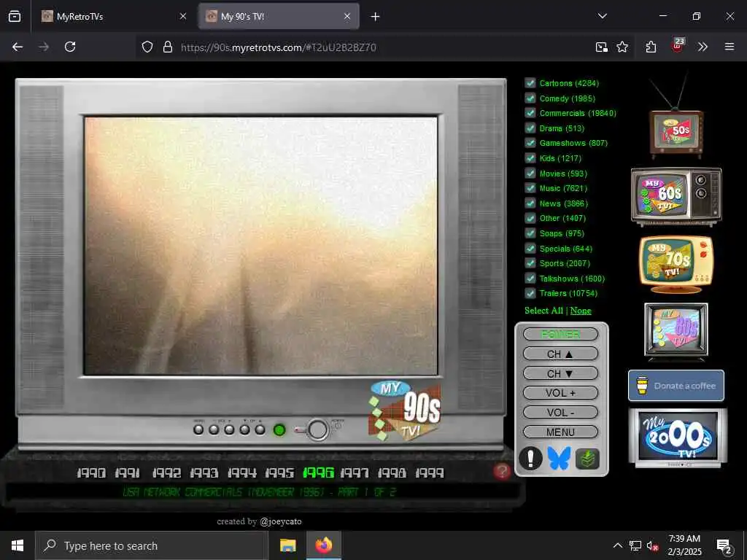Open the remote MENU button
Image resolution: width=747 pixels, height=560 pixels.
[x=560, y=432]
